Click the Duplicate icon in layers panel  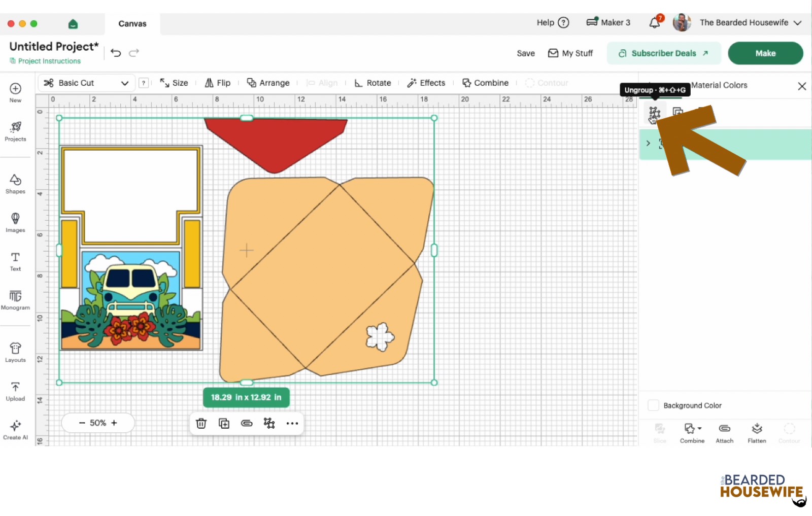tap(678, 112)
